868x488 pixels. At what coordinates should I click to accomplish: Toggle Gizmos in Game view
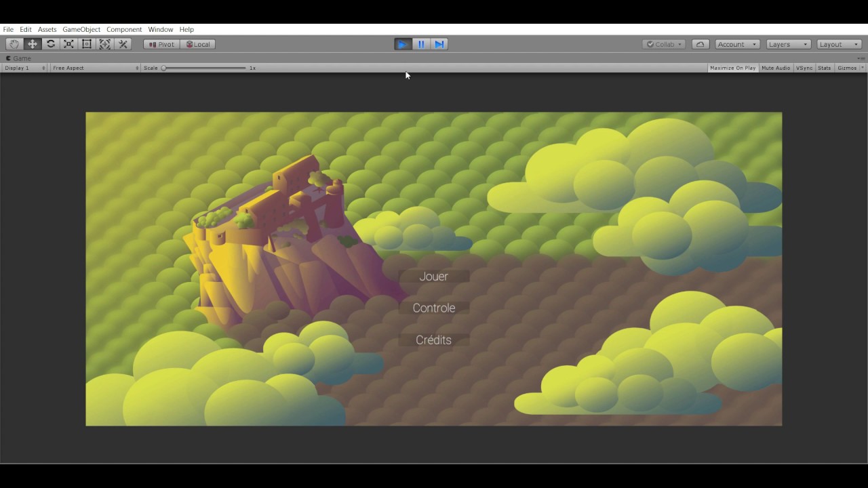847,68
